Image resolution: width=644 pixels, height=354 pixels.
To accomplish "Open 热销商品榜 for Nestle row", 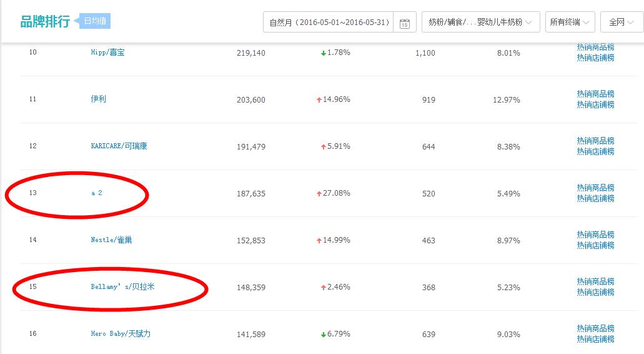I will pyautogui.click(x=595, y=235).
